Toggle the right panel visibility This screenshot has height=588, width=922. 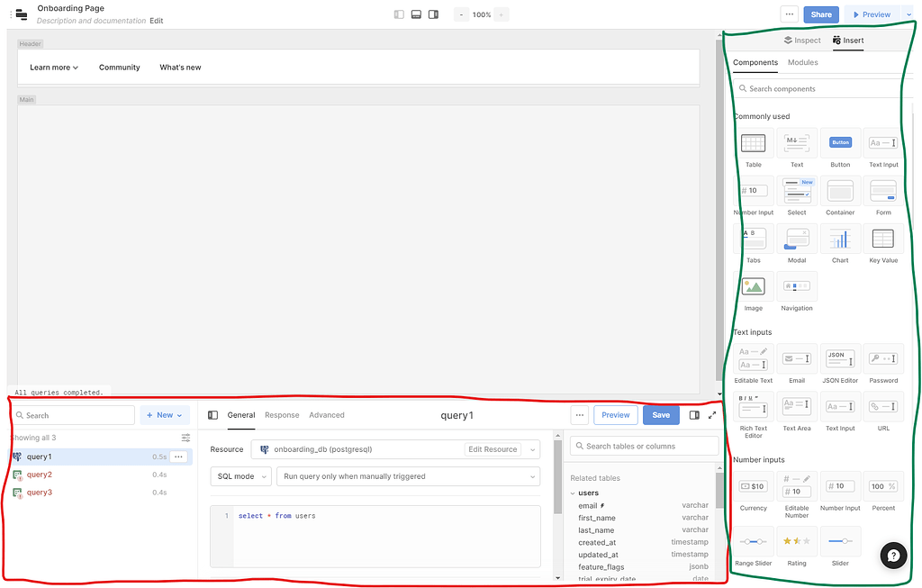[433, 14]
